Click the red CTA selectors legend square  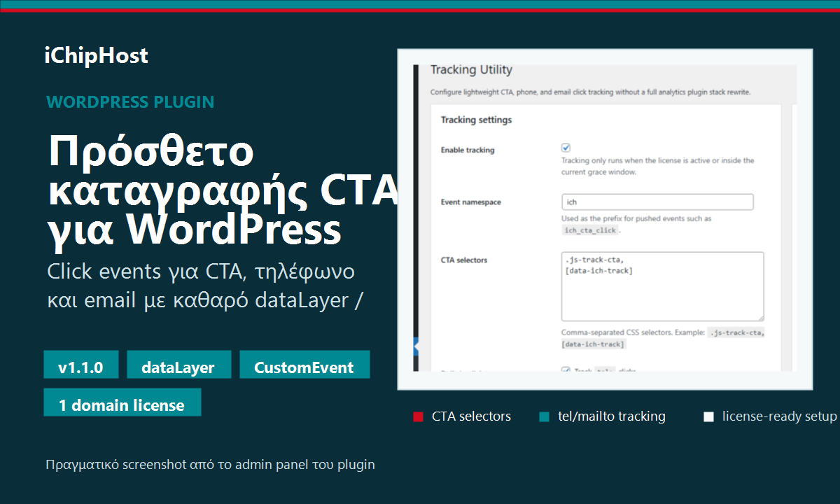point(418,417)
